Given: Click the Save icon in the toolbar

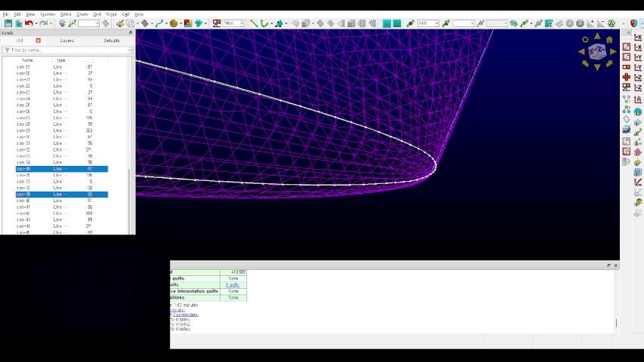Looking at the screenshot, I should coord(8,23).
